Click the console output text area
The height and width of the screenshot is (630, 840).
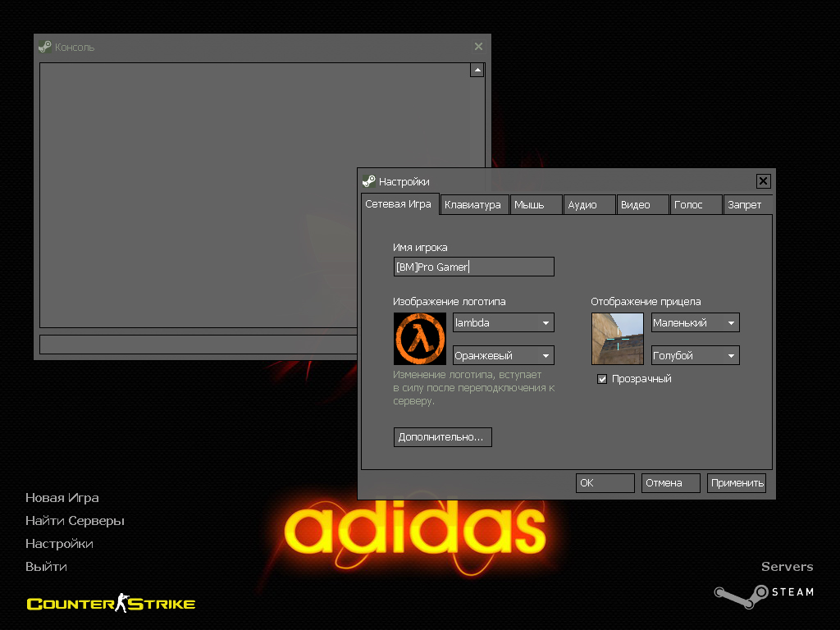(x=254, y=195)
